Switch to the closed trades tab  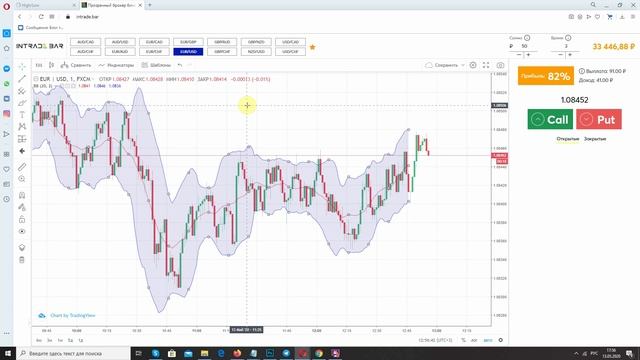tap(595, 139)
